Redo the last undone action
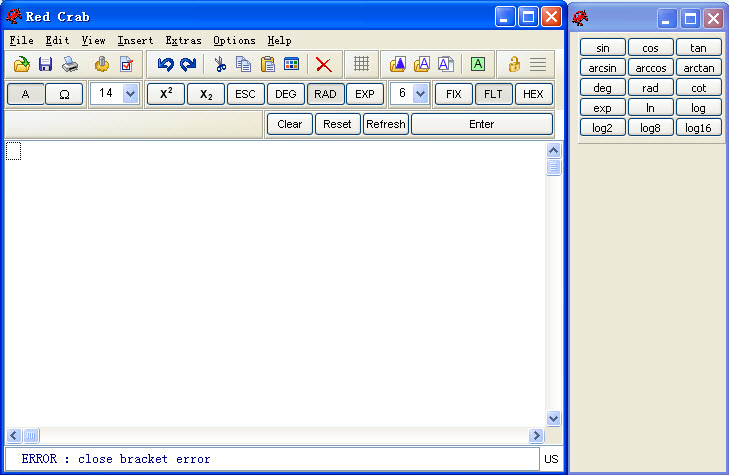The image size is (729, 475). [188, 64]
